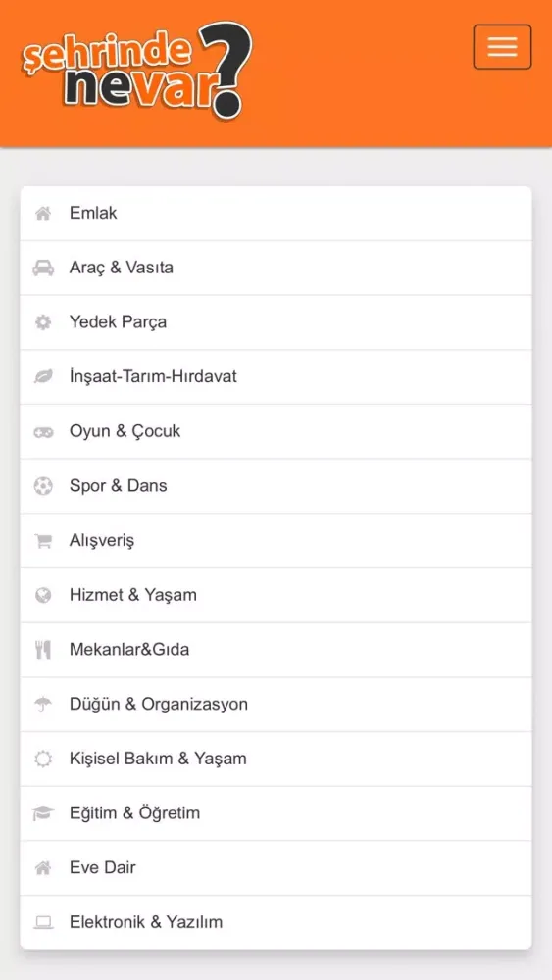Click the soccer ball icon for Spor & Dans
The width and height of the screenshot is (552, 980).
pyautogui.click(x=43, y=486)
